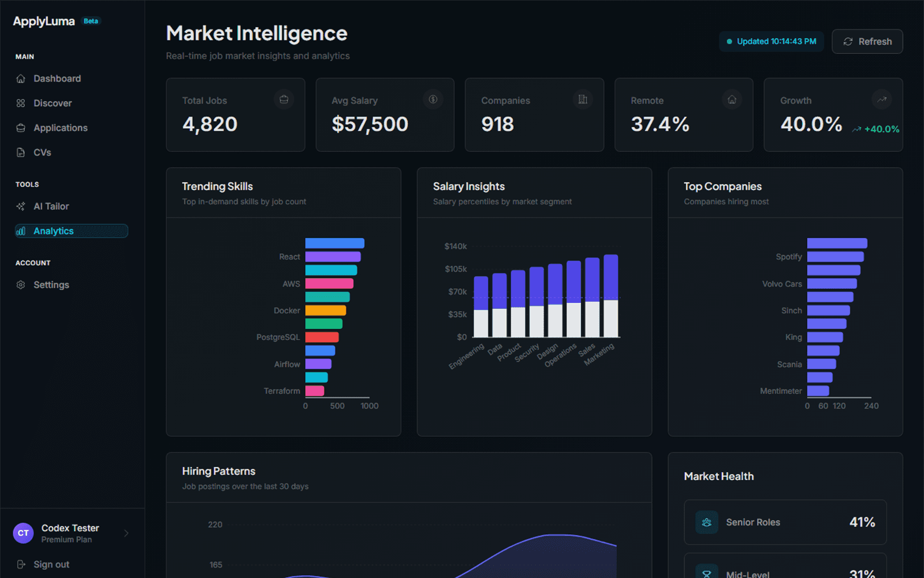Click the Mentimeter bar
The height and width of the screenshot is (578, 924).
click(x=818, y=391)
